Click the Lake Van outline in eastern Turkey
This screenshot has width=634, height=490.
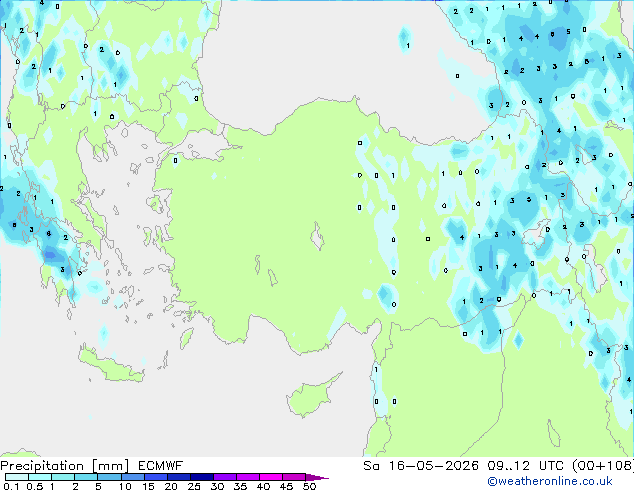[x=537, y=232]
